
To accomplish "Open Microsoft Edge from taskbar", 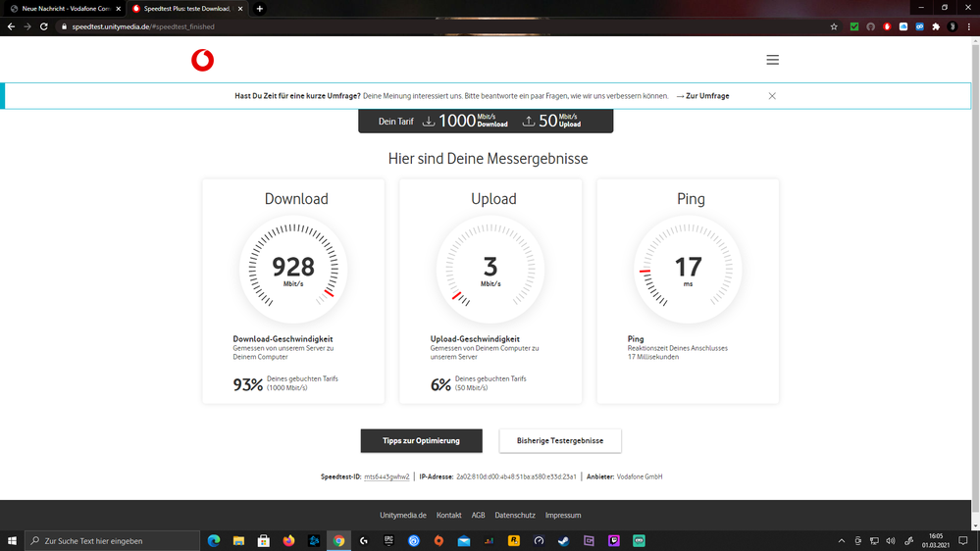I will (x=214, y=541).
